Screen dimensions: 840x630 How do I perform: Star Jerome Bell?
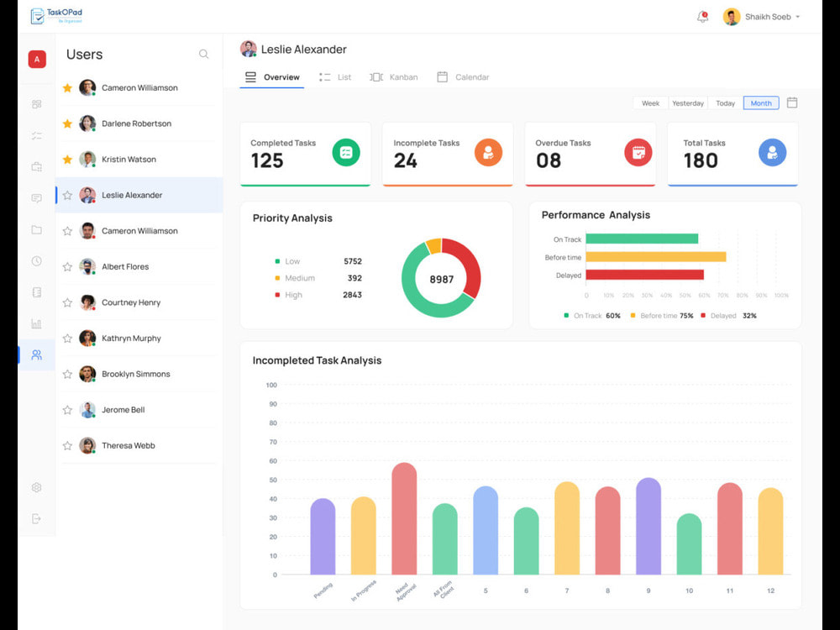click(x=67, y=410)
